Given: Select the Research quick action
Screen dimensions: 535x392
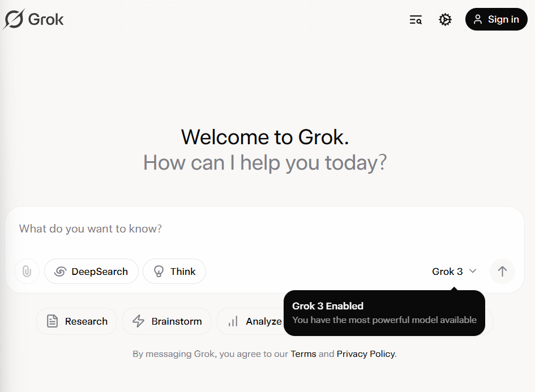Looking at the screenshot, I should 76,321.
